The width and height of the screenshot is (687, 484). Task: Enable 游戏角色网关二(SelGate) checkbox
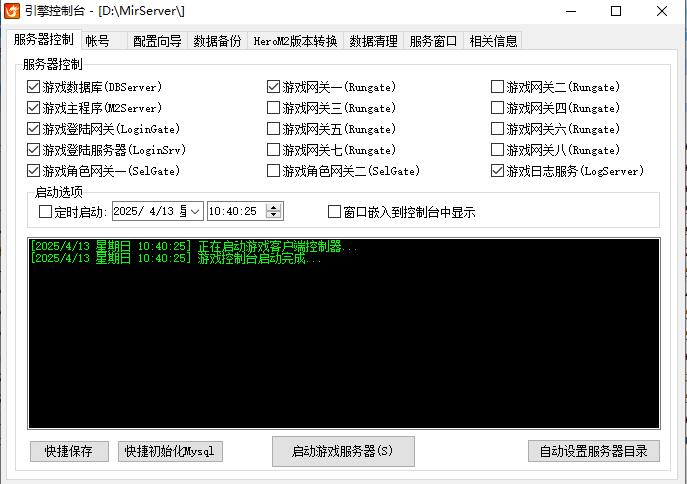click(273, 171)
